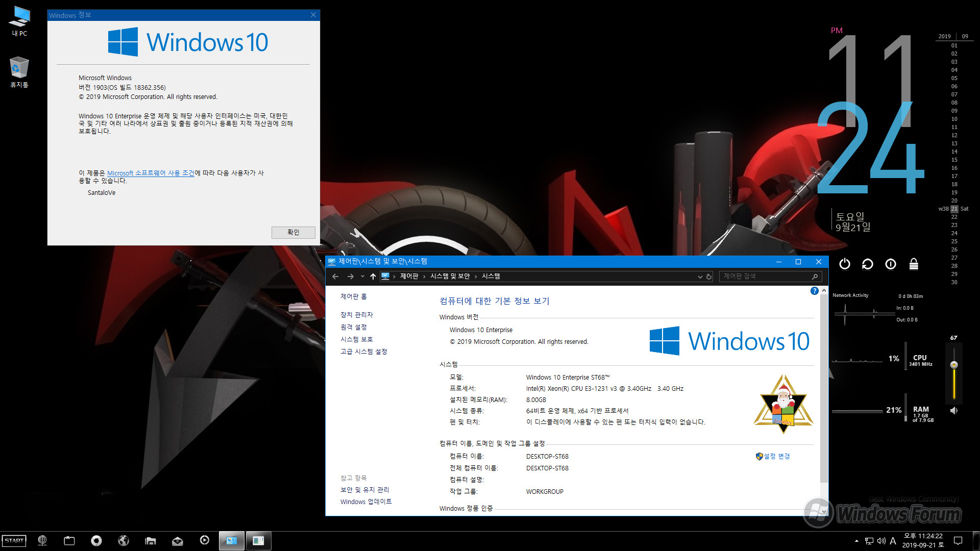The width and height of the screenshot is (980, 551).
Task: Click the 설정 변경 shield link
Action: 773,456
